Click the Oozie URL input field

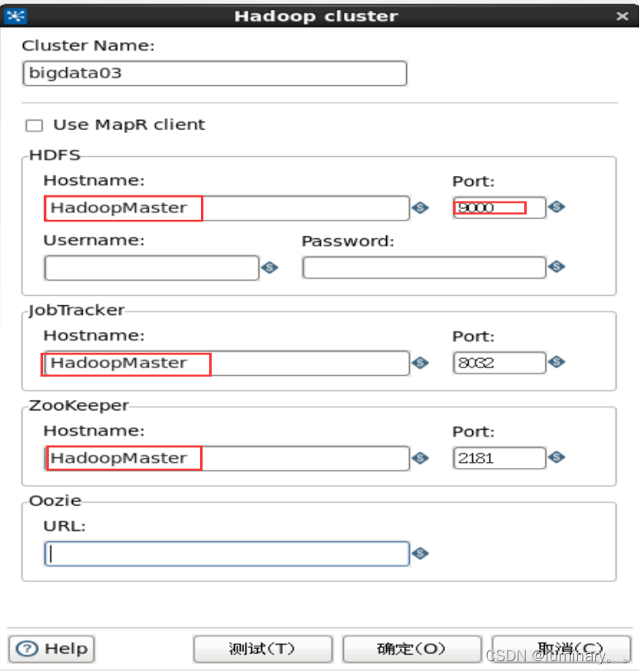227,553
